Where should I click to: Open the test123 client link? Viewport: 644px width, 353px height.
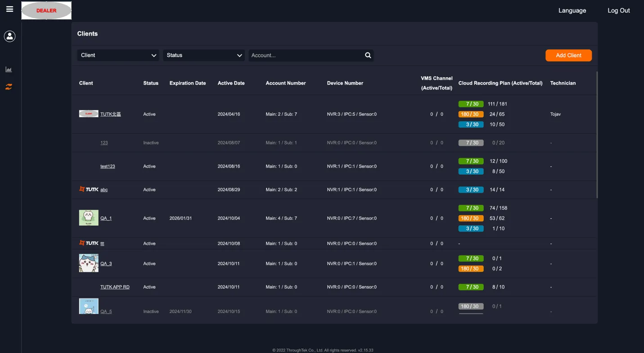108,166
